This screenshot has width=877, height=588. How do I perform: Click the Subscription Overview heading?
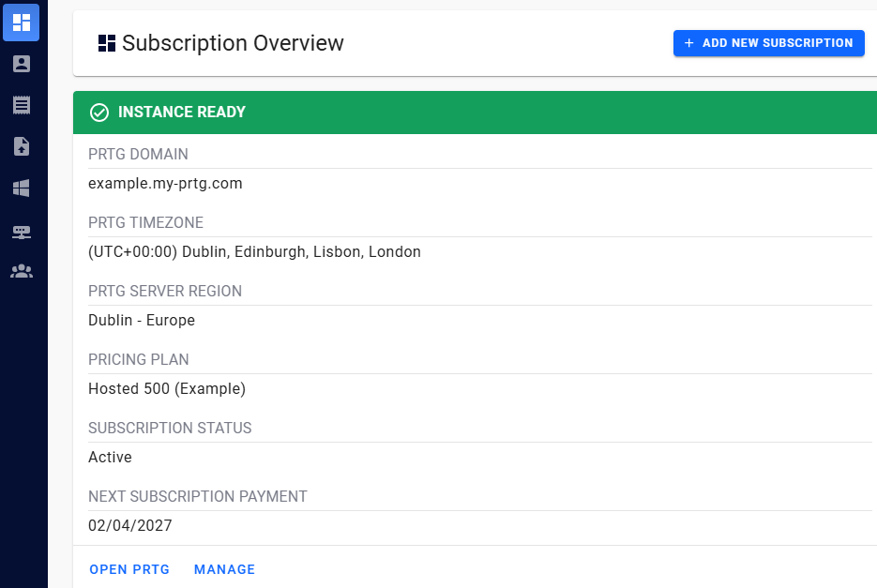tap(233, 43)
